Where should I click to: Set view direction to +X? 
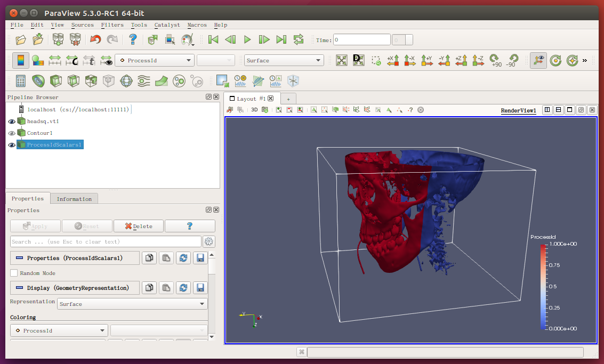(393, 60)
